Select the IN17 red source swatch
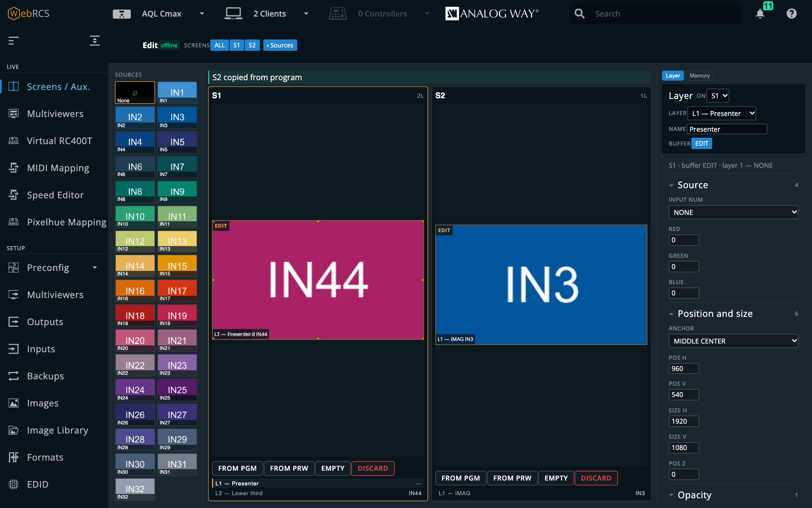Viewport: 812px width, 508px height. click(177, 291)
